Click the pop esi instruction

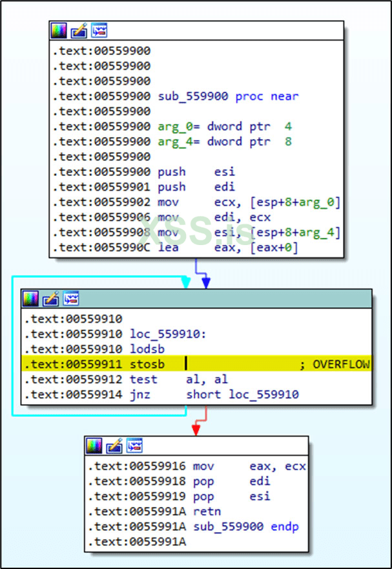(232, 497)
